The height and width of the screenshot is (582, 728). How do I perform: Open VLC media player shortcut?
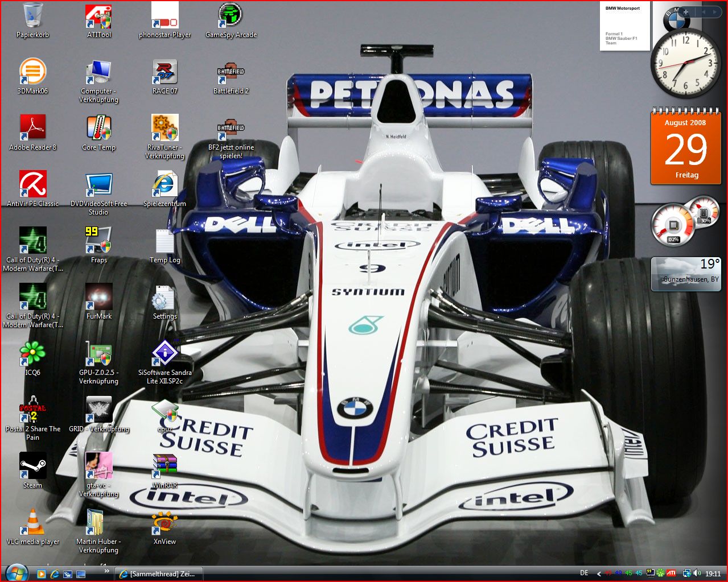(x=32, y=527)
